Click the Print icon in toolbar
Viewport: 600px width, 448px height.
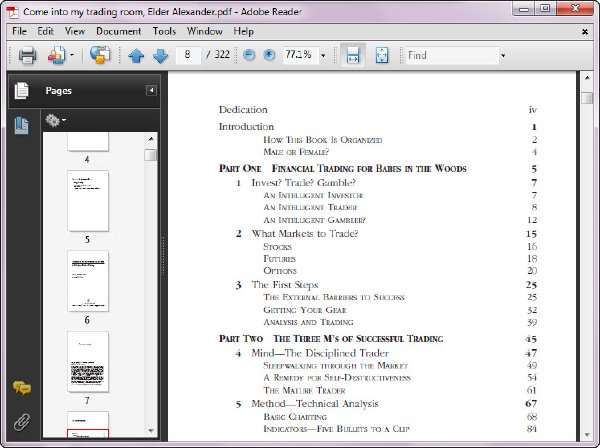click(28, 55)
